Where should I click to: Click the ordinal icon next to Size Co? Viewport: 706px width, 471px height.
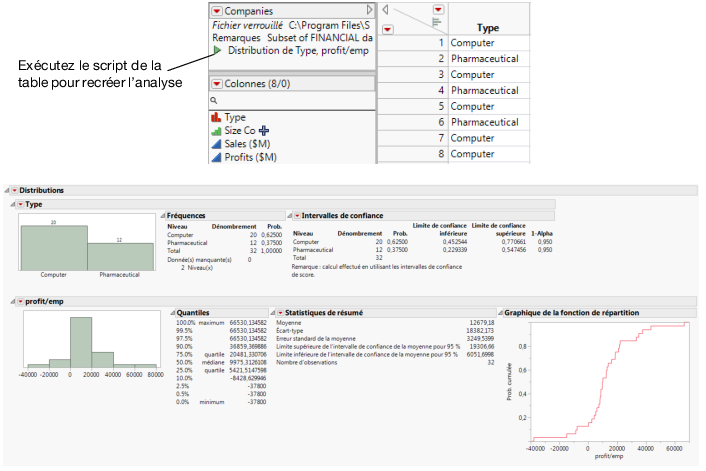coord(216,131)
